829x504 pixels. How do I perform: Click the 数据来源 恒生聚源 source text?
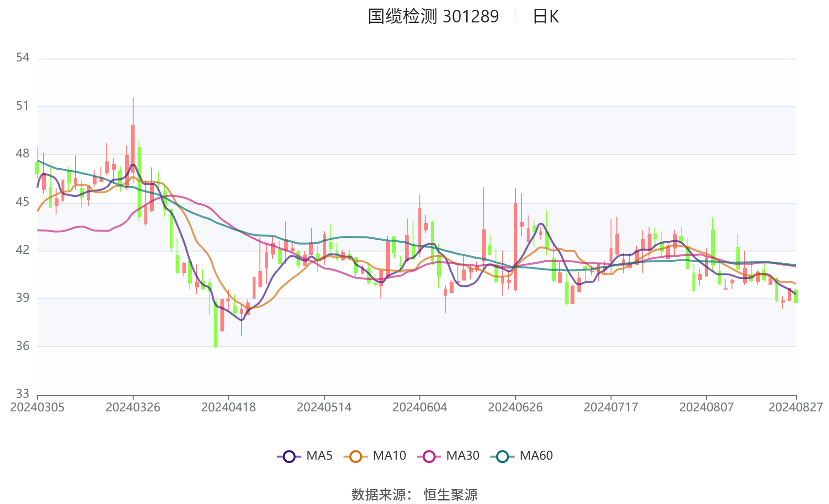point(414,494)
